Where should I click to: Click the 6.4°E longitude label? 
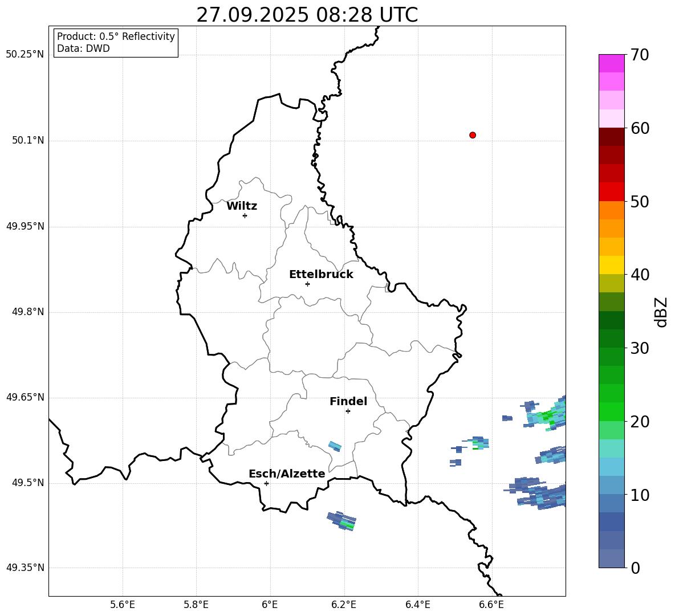(417, 605)
